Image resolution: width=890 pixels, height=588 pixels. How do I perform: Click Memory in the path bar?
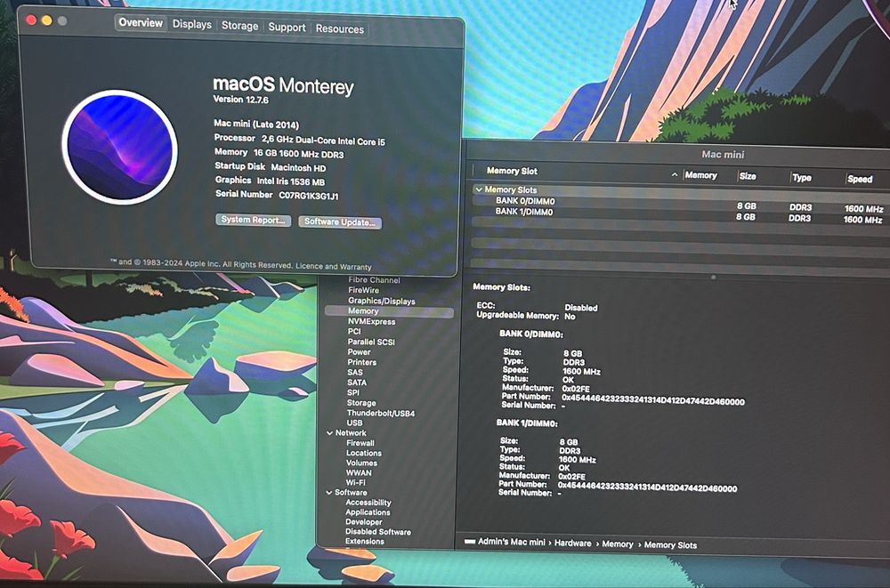(x=618, y=544)
